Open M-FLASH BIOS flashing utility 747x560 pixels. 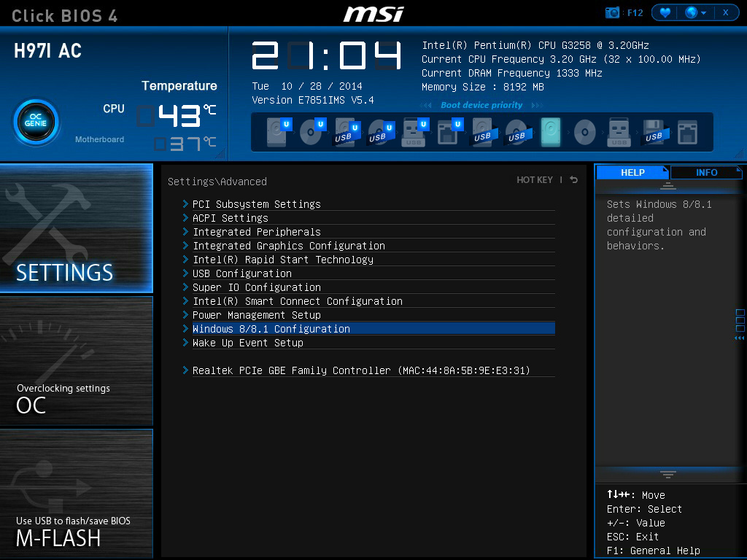76,494
